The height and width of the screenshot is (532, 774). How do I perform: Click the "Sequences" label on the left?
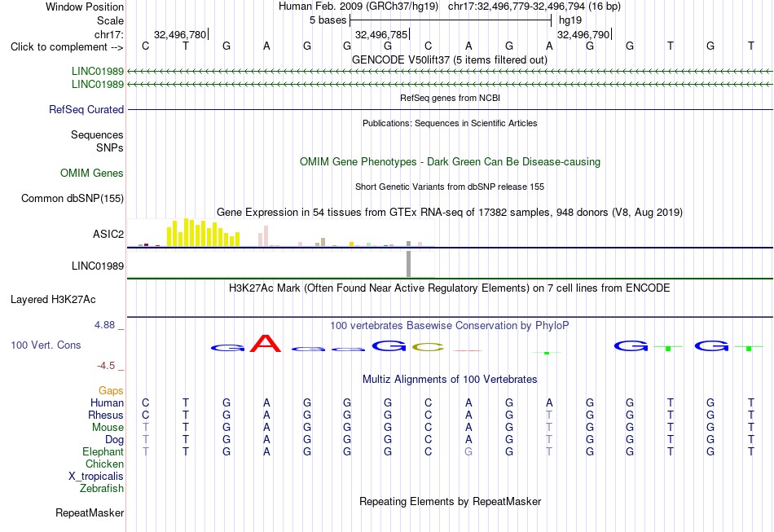pos(97,134)
